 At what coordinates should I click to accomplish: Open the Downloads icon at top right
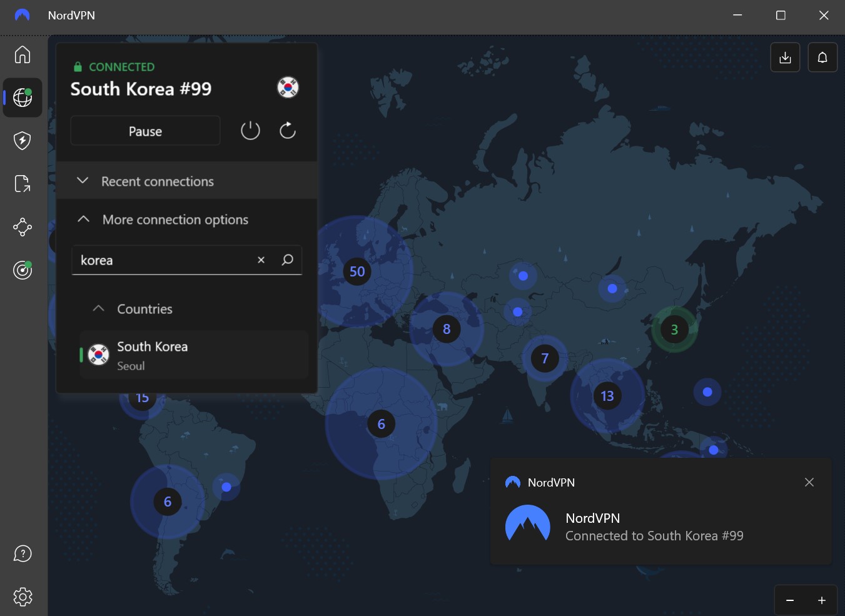click(785, 57)
